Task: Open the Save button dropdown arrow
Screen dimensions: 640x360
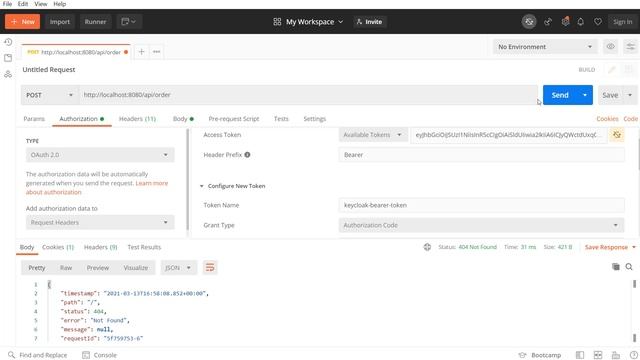Action: pyautogui.click(x=630, y=95)
